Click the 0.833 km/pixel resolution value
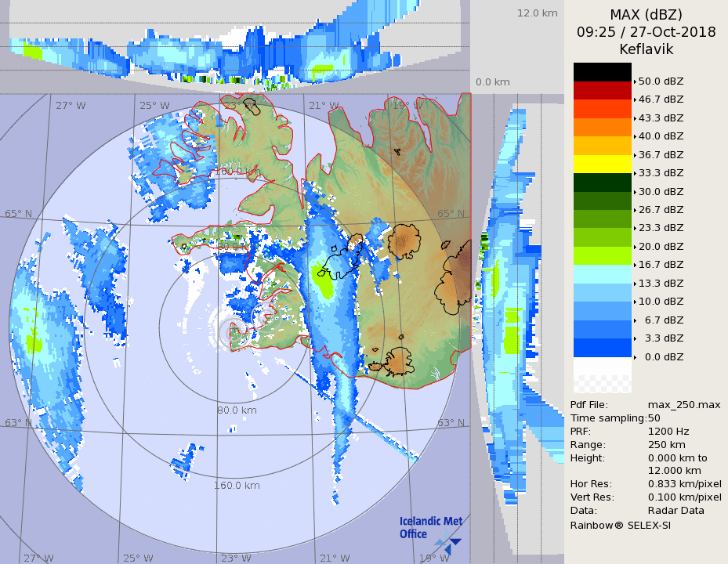The width and height of the screenshot is (728, 564). (684, 484)
